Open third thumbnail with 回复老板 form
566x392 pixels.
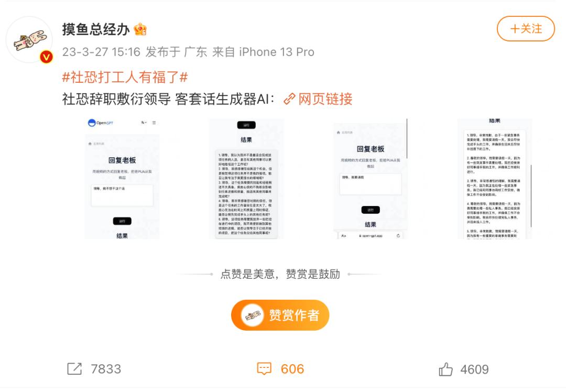coord(371,179)
